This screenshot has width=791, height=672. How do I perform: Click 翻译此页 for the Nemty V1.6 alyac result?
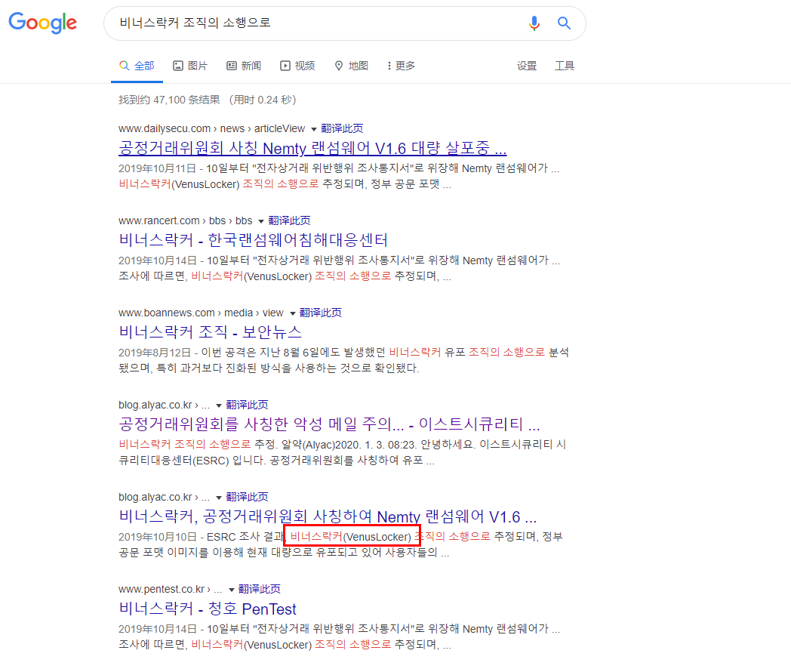[x=248, y=498]
